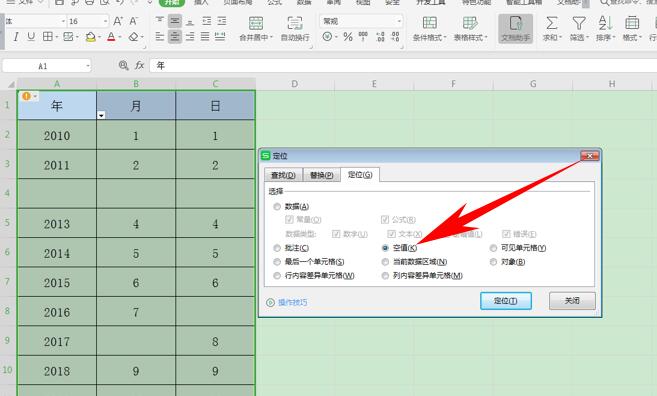
Task: Click the filter arrow on 月 header
Action: [x=101, y=115]
